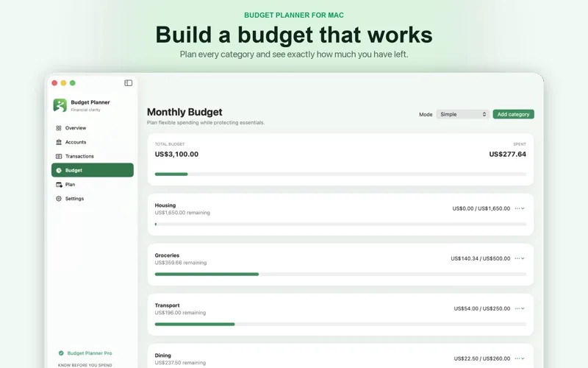Select the Budget pie chart icon

(59, 171)
